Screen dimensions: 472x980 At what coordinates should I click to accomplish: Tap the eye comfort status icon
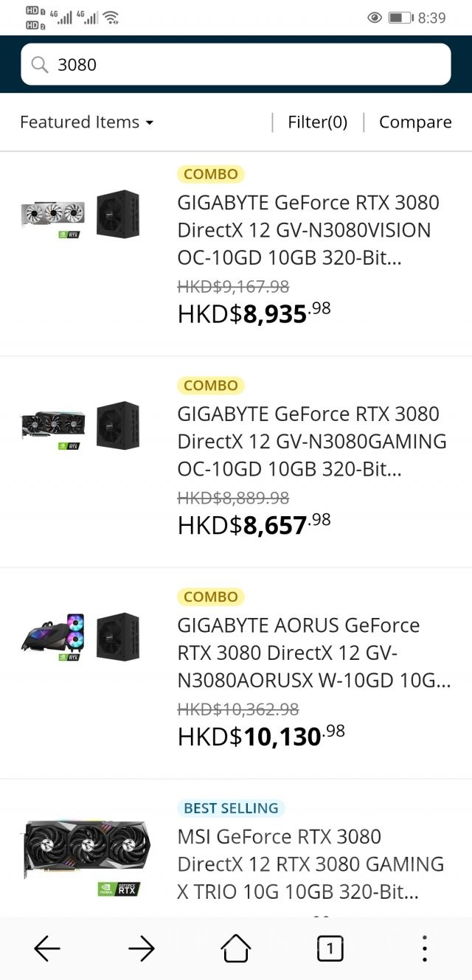click(374, 17)
